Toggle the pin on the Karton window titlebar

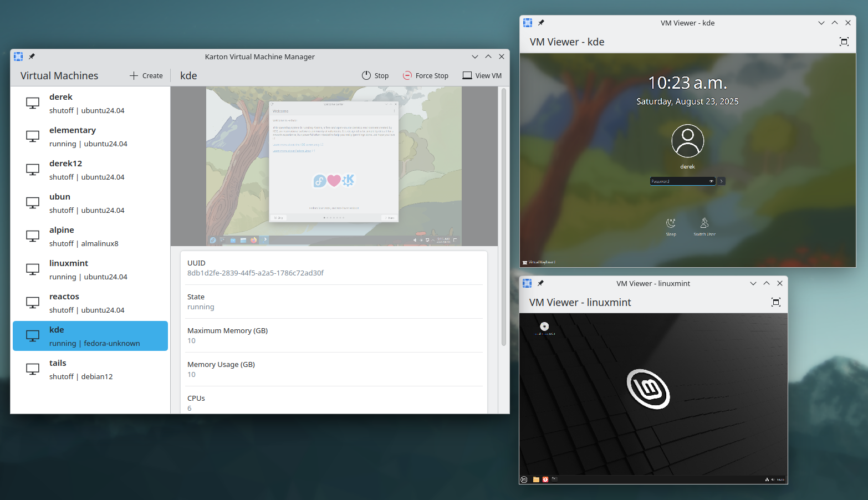[32, 56]
